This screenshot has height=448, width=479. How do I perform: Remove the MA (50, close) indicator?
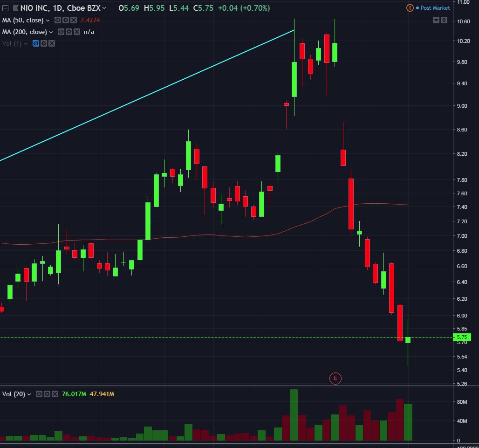click(74, 20)
